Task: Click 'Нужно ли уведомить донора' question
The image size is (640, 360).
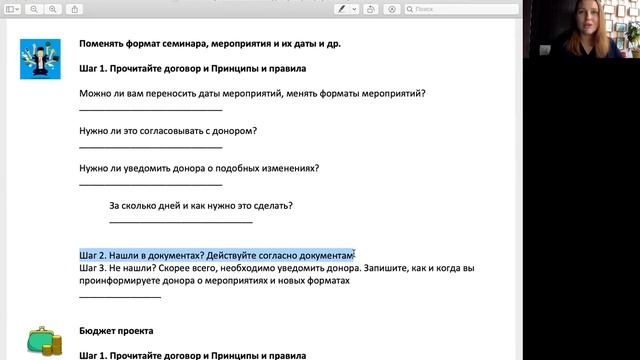Action: coord(199,168)
